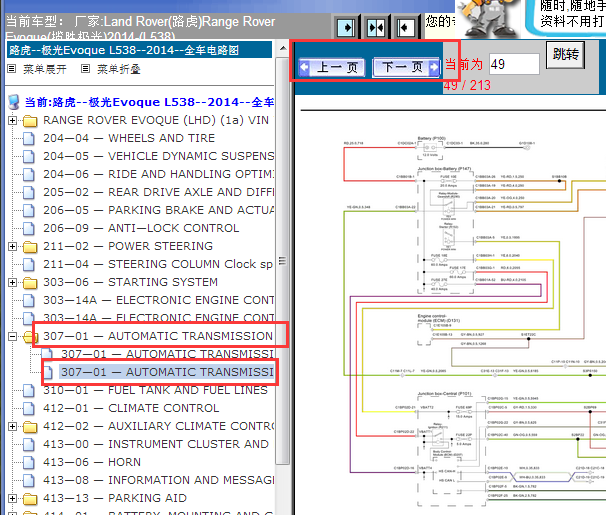
Task: Go to previous page with 上一页 button
Action: 332,67
